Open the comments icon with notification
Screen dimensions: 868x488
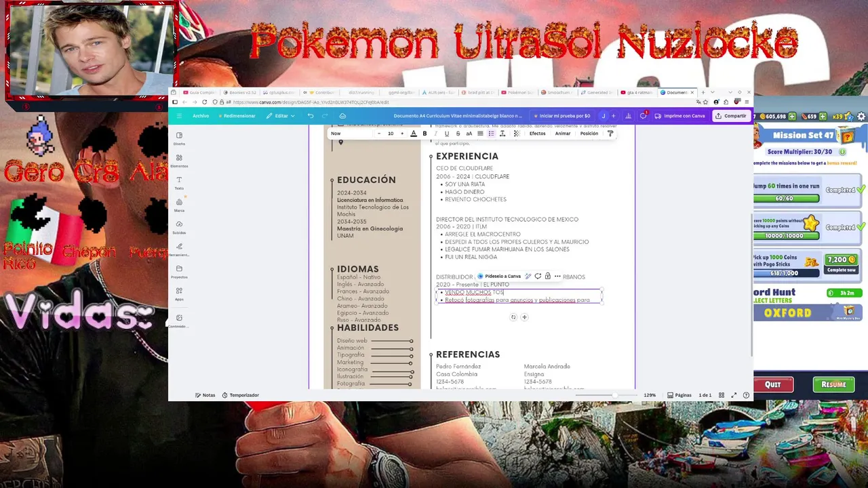tap(643, 116)
